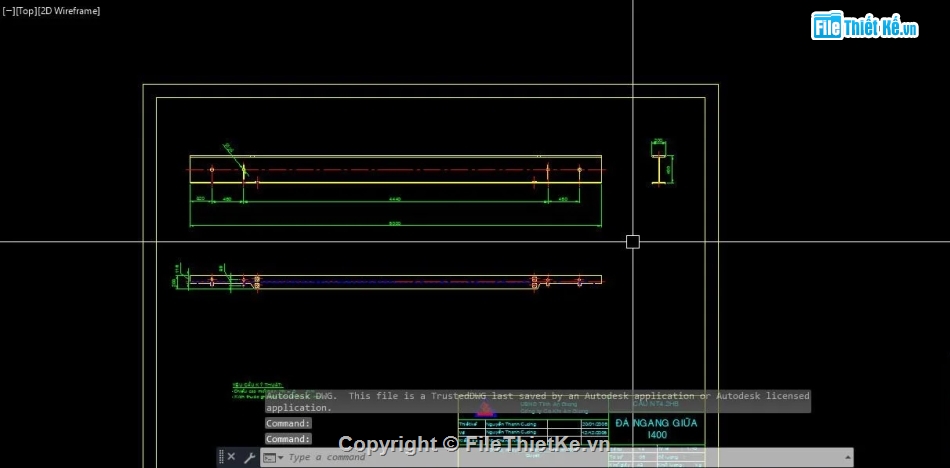Expand command history with arrow at right
The height and width of the screenshot is (468, 950).
(x=848, y=457)
